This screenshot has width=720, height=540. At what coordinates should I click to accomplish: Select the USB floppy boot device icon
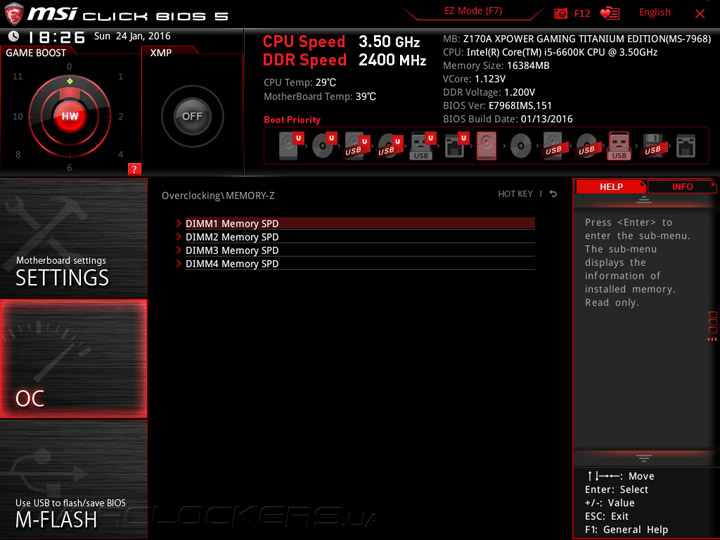point(652,146)
